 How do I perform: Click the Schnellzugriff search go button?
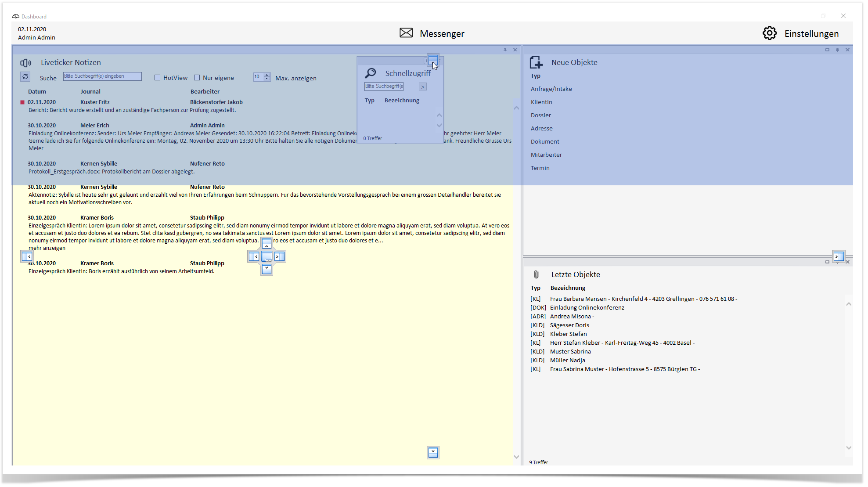point(422,87)
